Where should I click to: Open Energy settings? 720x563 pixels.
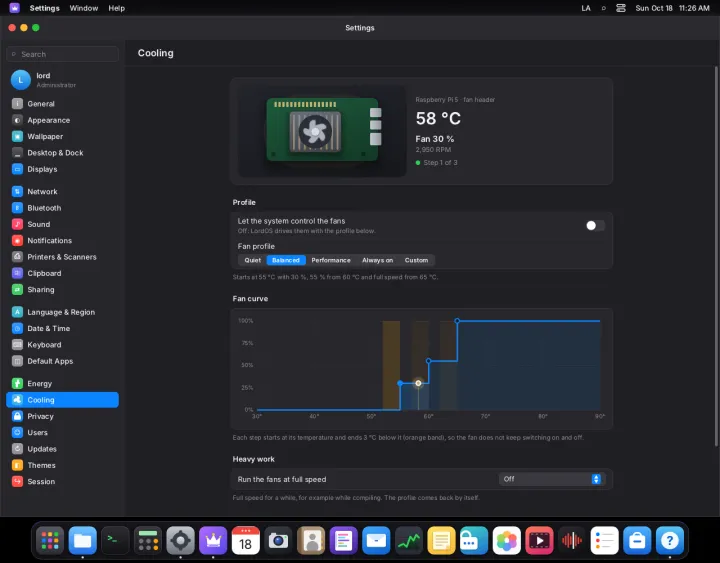tap(62, 383)
